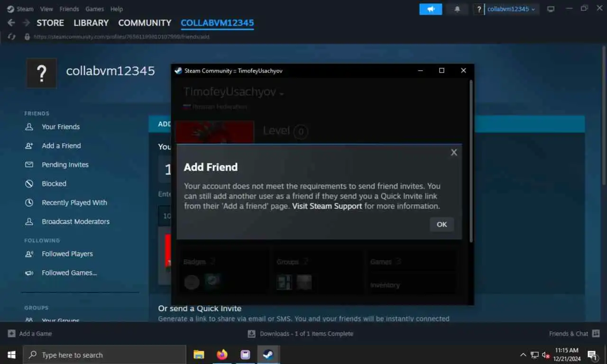This screenshot has width=607, height=364.
Task: Open notifications bell
Action: point(458,9)
